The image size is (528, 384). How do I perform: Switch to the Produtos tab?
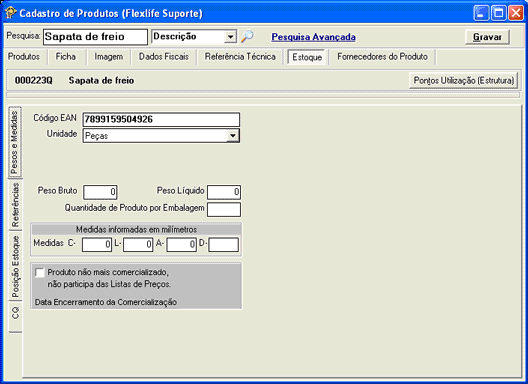click(24, 56)
